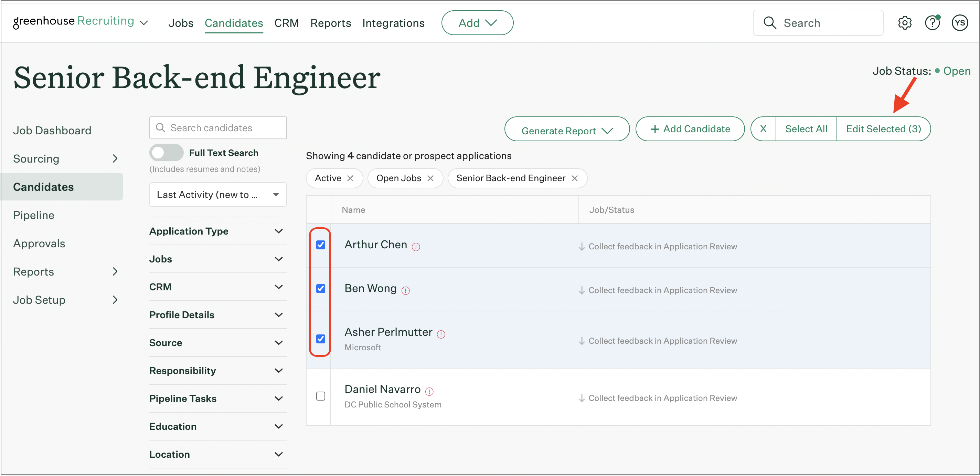Select Candidates in the sidebar

62,187
